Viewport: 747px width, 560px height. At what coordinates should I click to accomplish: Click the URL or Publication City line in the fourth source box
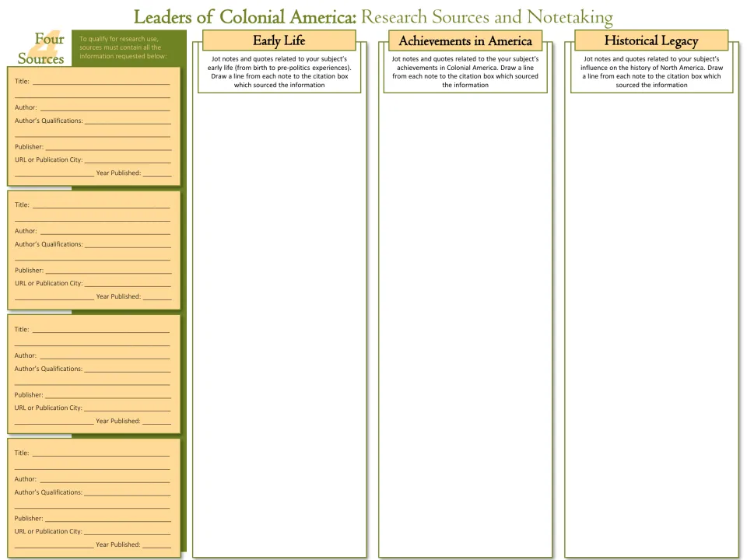click(127, 531)
